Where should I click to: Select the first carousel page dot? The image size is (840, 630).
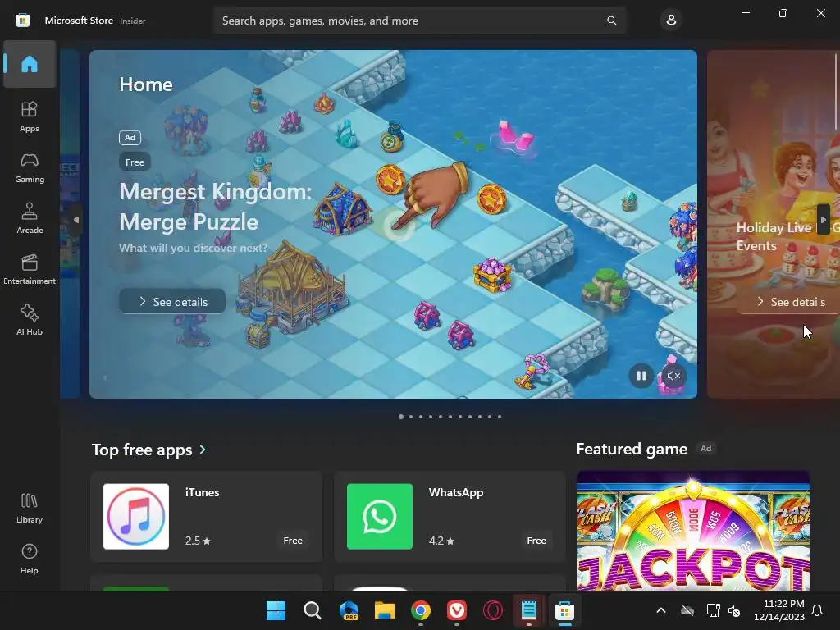[x=400, y=416]
